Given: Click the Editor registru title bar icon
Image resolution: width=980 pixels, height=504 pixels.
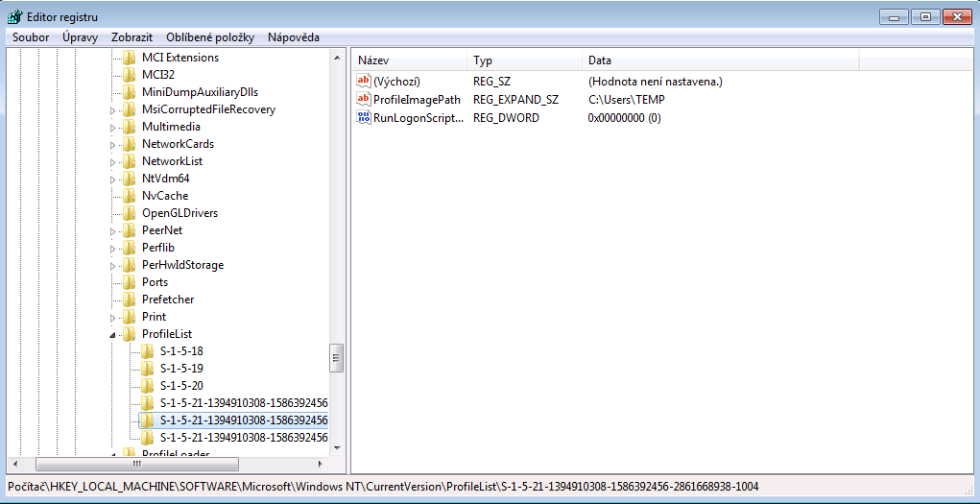Looking at the screenshot, I should coord(15,17).
